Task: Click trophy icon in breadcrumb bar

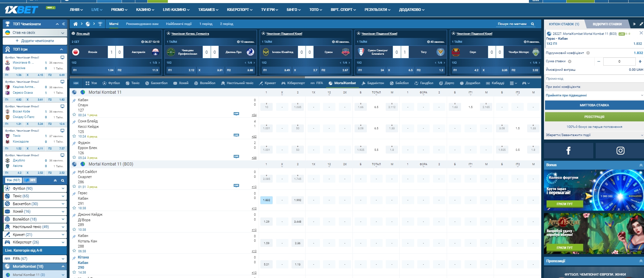Action: 100,24
